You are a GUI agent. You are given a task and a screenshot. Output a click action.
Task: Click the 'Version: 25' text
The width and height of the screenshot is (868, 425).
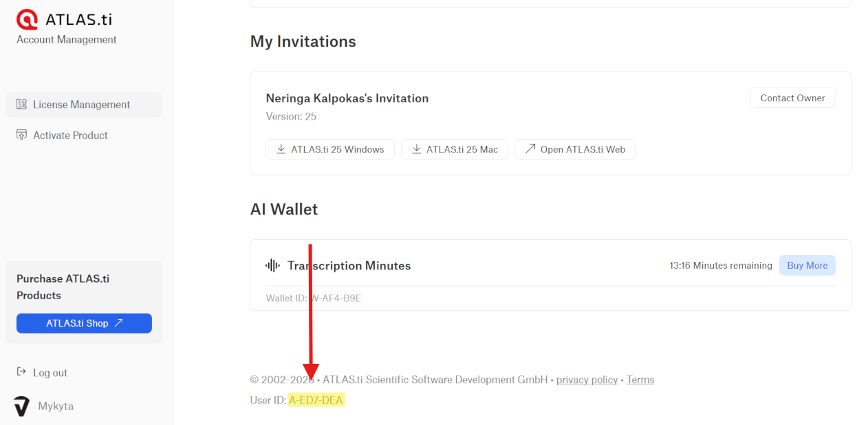[x=291, y=116]
